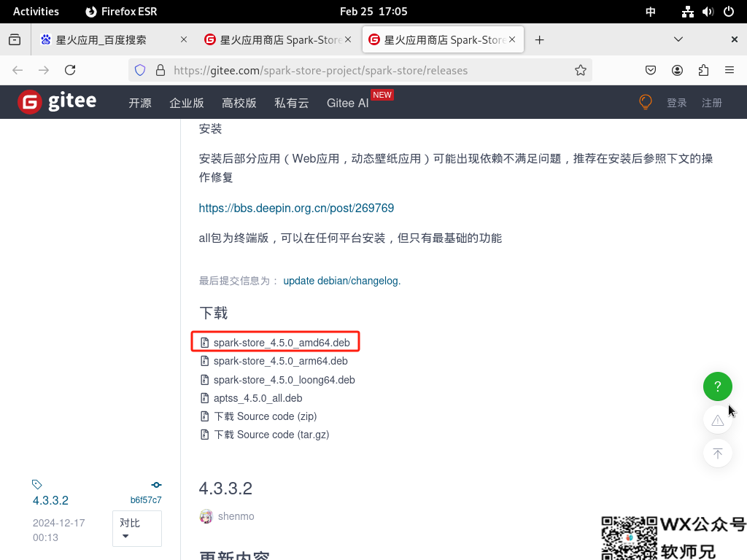The image size is (747, 560).
Task: Click the back-to-top arrow button
Action: pyautogui.click(x=718, y=454)
